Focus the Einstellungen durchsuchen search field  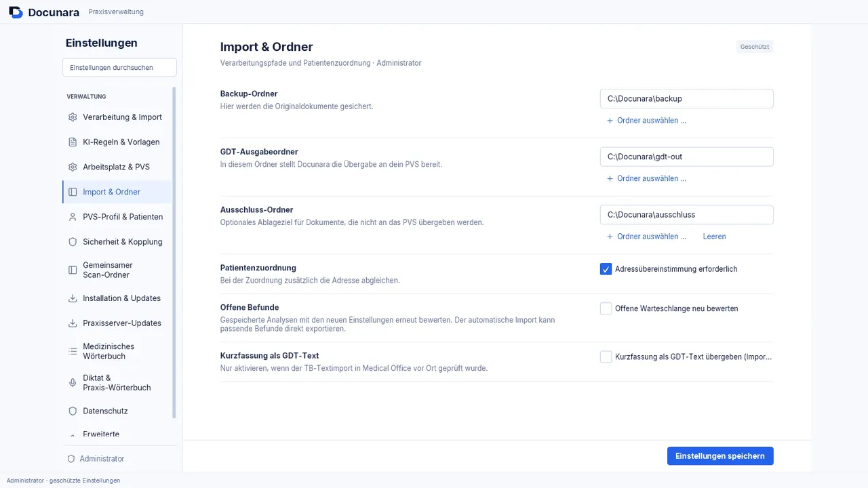click(119, 67)
